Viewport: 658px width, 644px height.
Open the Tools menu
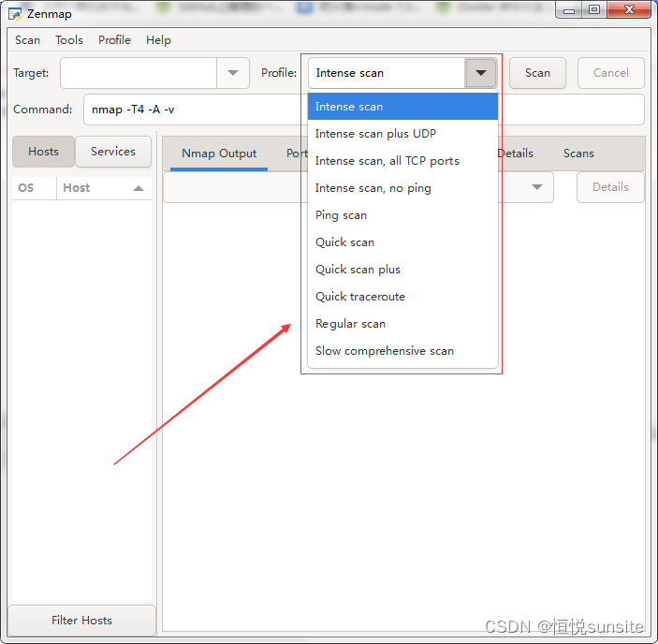[69, 40]
